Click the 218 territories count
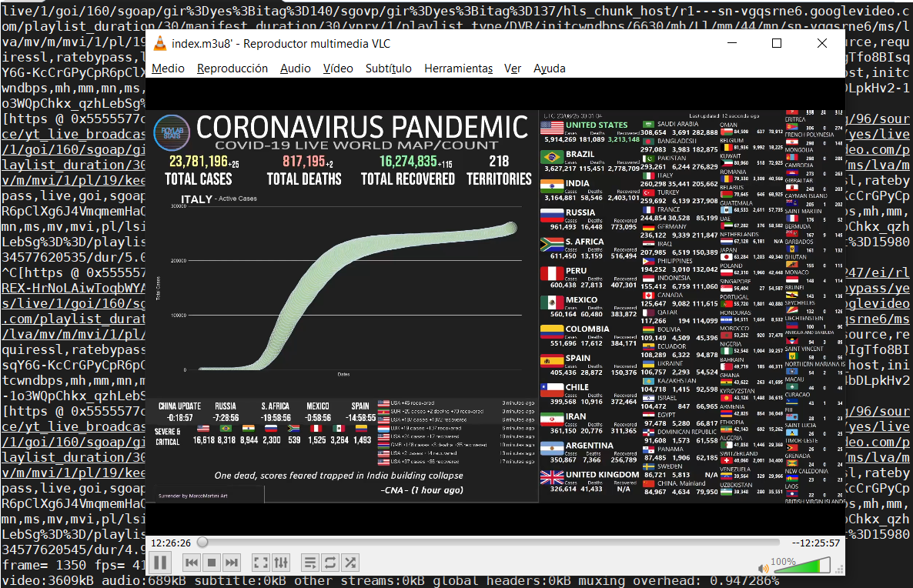 (499, 162)
